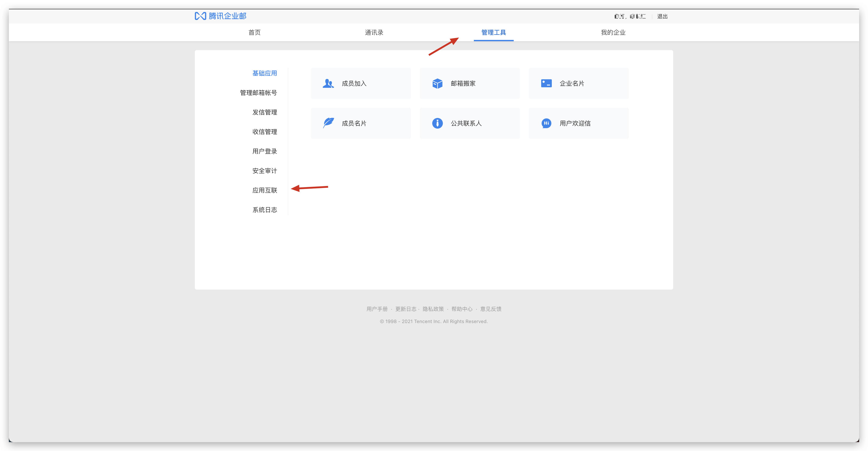Open 系统日志 in the sidebar
This screenshot has width=868, height=451.
pos(265,210)
